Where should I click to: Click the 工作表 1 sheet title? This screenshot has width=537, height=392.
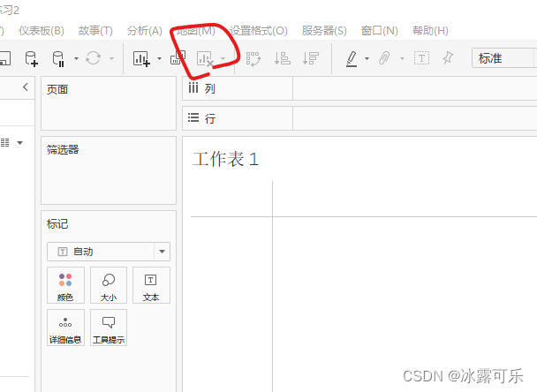click(x=225, y=159)
